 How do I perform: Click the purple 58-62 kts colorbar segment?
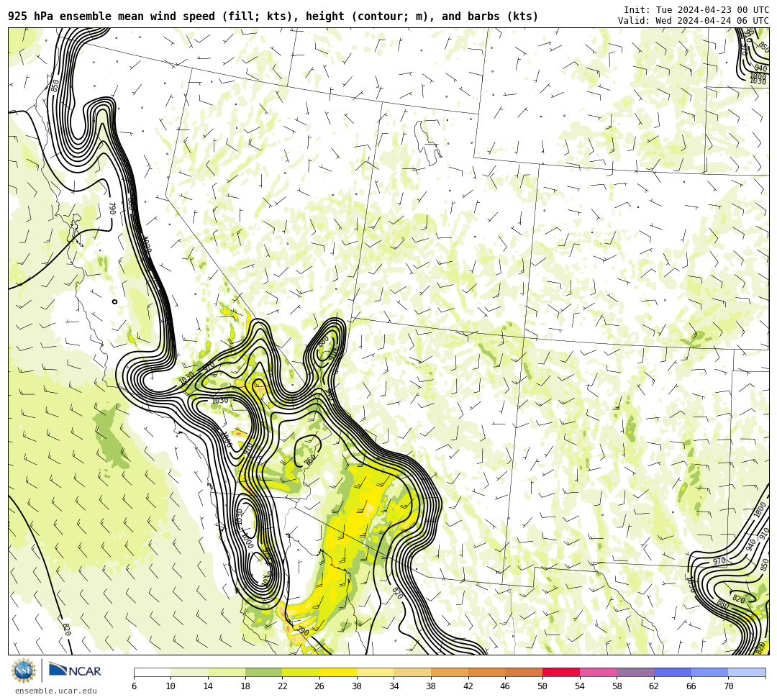pos(635,672)
